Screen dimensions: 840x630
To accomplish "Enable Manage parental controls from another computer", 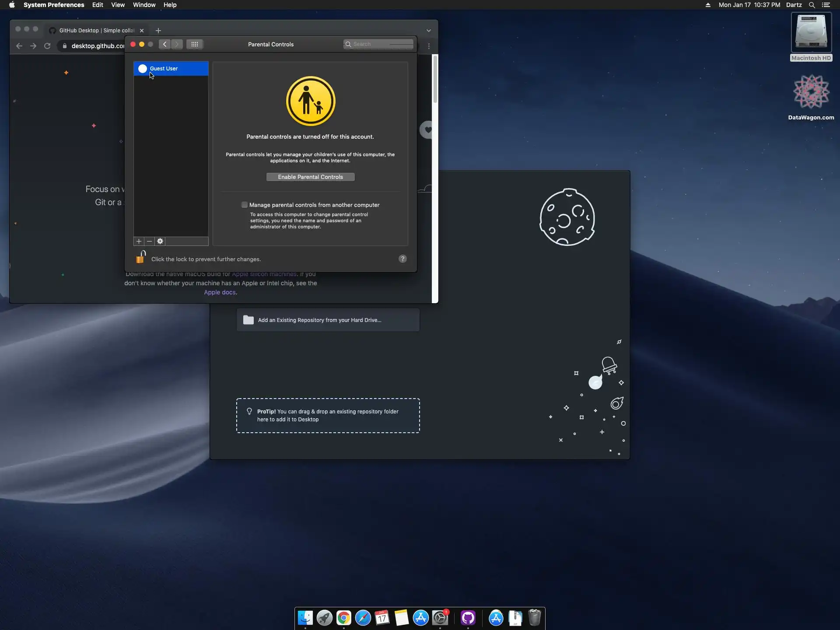I will point(245,205).
